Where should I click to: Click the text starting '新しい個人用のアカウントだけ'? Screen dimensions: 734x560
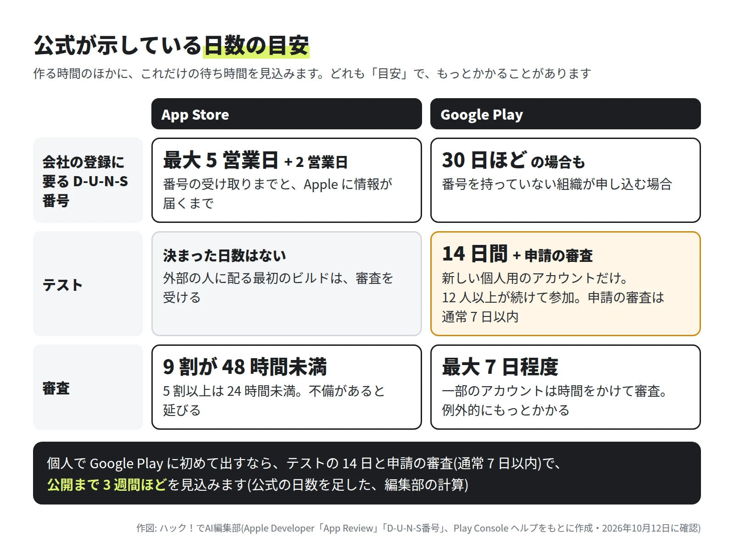[553, 297]
